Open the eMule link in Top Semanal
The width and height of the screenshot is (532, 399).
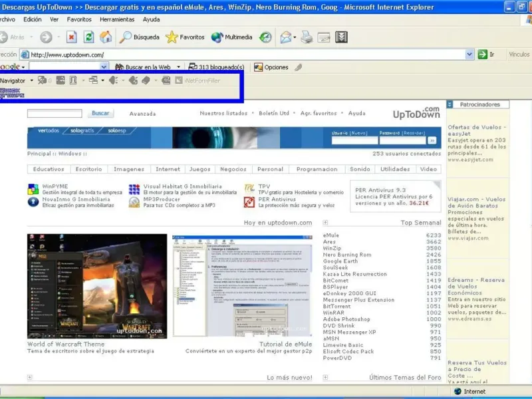click(331, 235)
